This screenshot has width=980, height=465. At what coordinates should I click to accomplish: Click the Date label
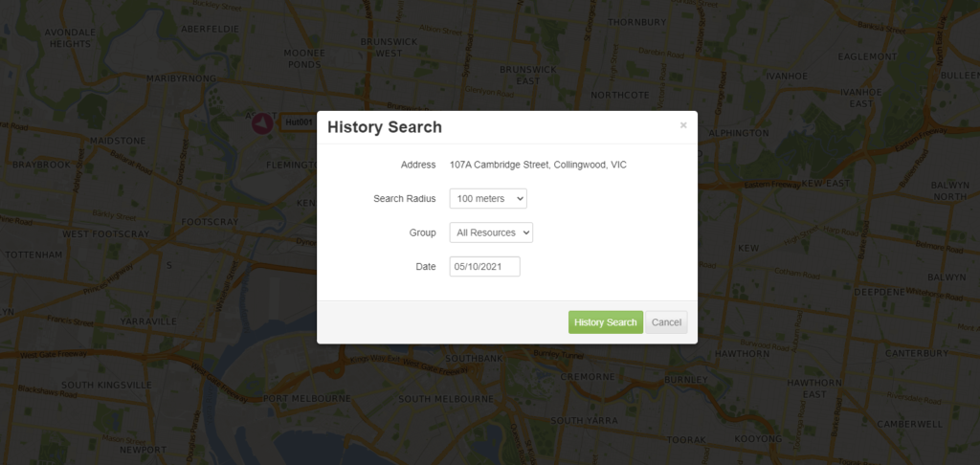[x=426, y=266]
